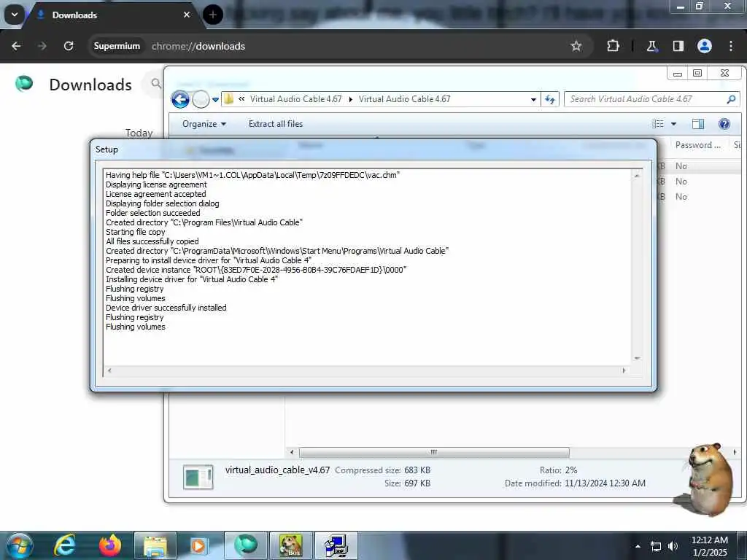
Task: Expand the tab search dropdown
Action: tap(15, 15)
